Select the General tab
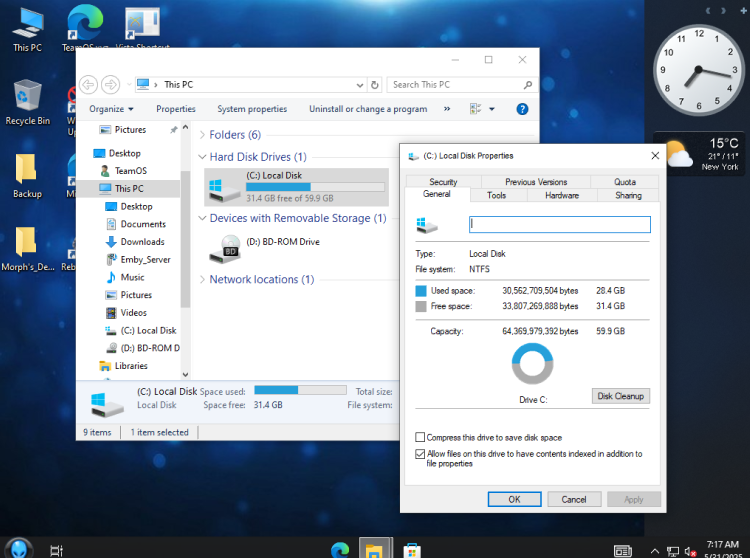This screenshot has width=750, height=558. 436,194
